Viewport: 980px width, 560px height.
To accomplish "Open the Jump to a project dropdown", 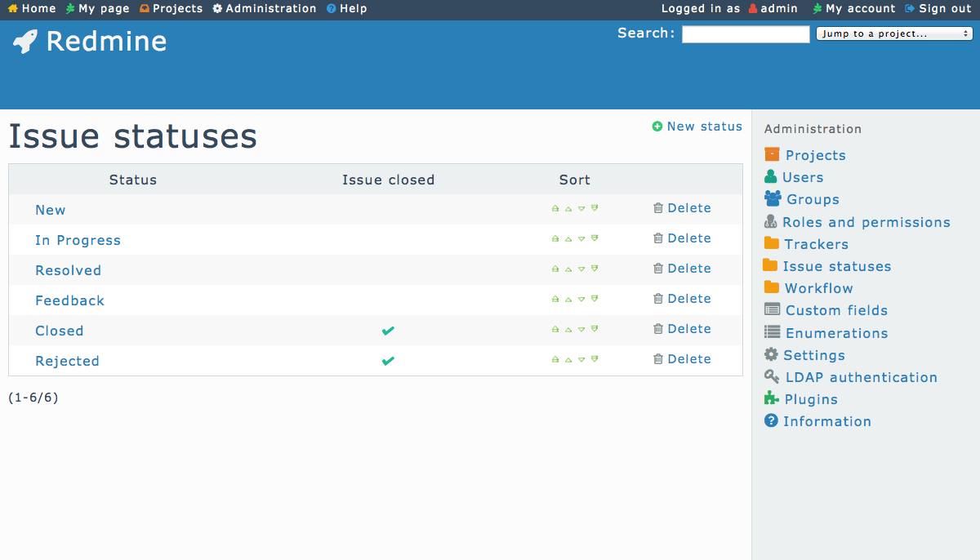I will [893, 34].
